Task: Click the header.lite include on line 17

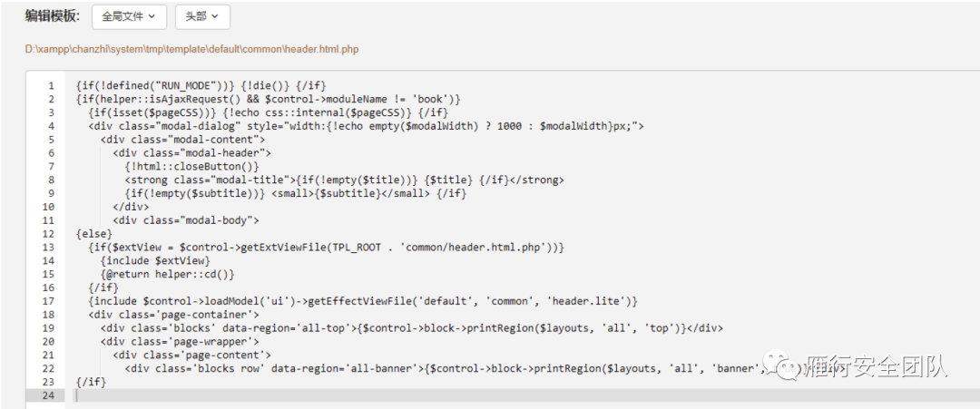Action: point(363,301)
